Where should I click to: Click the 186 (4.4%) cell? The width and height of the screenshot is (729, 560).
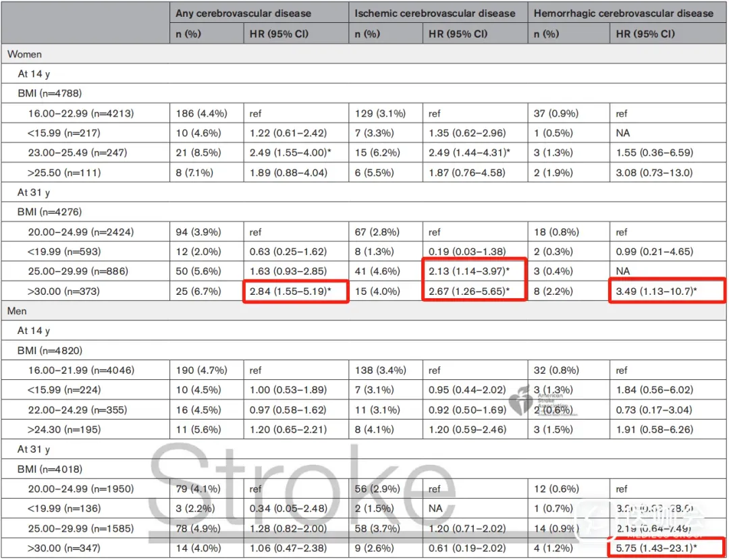point(201,113)
